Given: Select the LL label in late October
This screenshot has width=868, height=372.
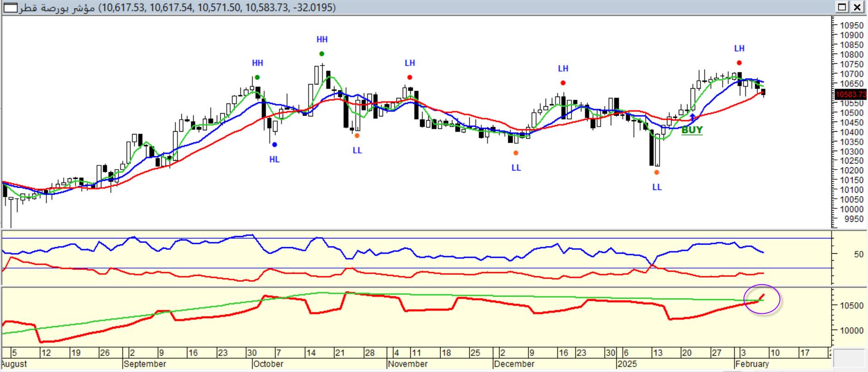Looking at the screenshot, I should click(357, 150).
